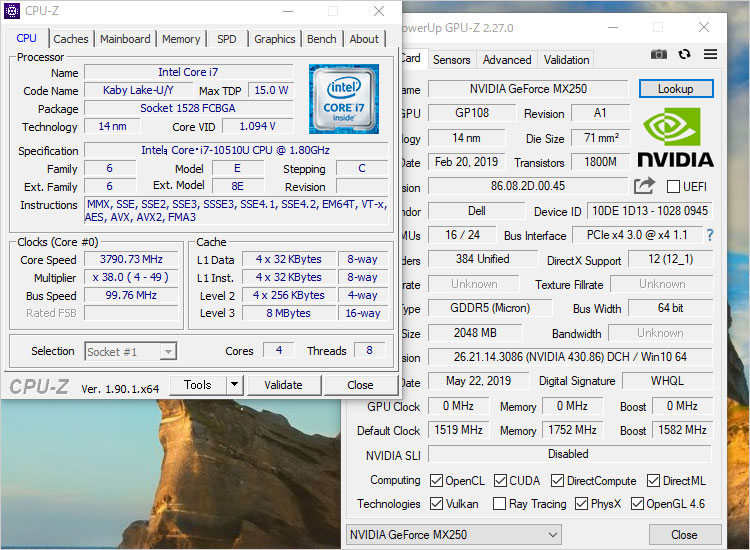
Task: Select the CPU tab
Action: click(26, 38)
